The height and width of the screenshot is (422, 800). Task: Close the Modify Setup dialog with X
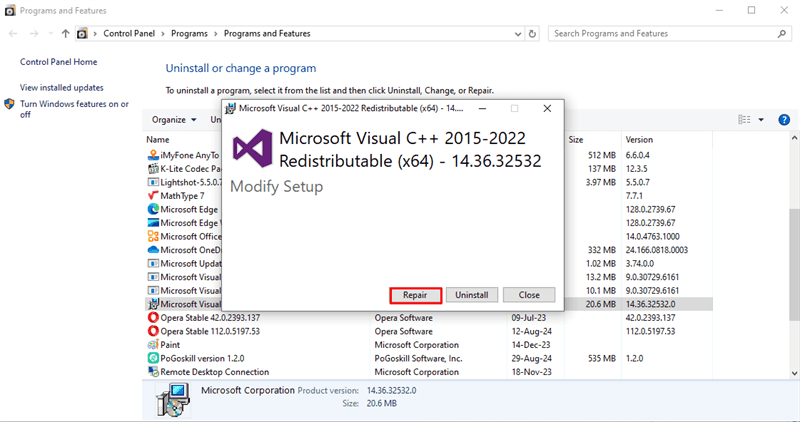(547, 108)
